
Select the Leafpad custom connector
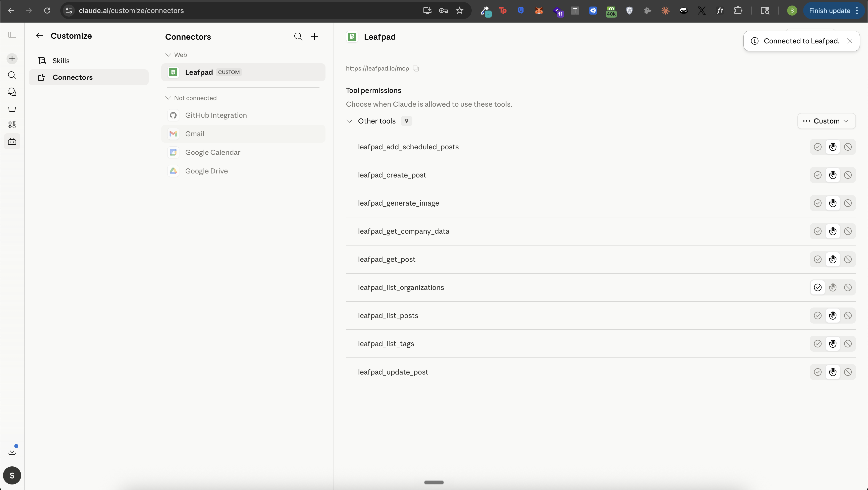[243, 72]
